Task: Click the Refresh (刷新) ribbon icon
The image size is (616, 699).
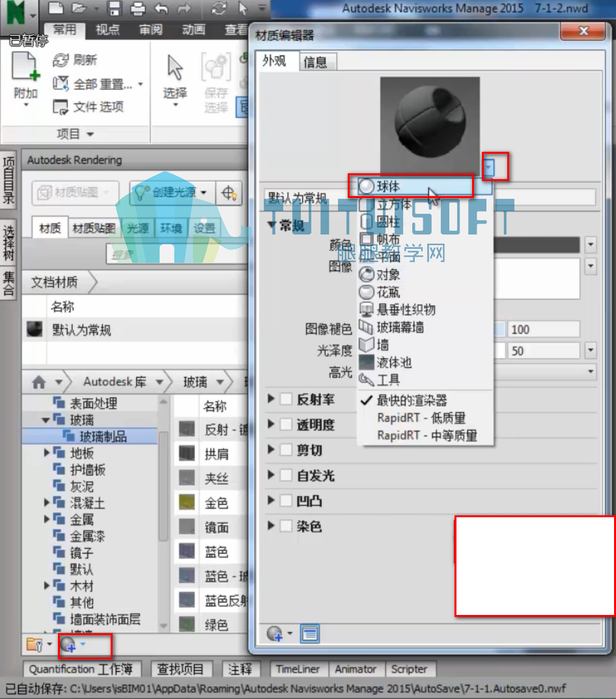Action: click(61, 60)
